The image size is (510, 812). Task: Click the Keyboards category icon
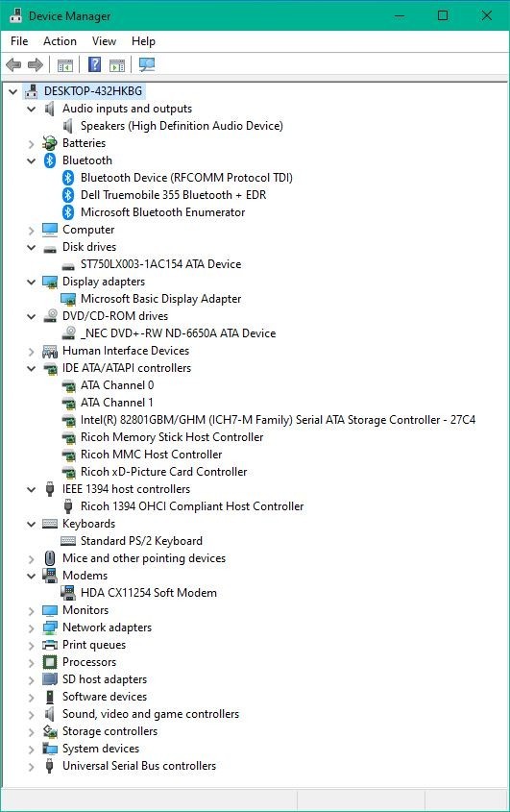point(50,524)
